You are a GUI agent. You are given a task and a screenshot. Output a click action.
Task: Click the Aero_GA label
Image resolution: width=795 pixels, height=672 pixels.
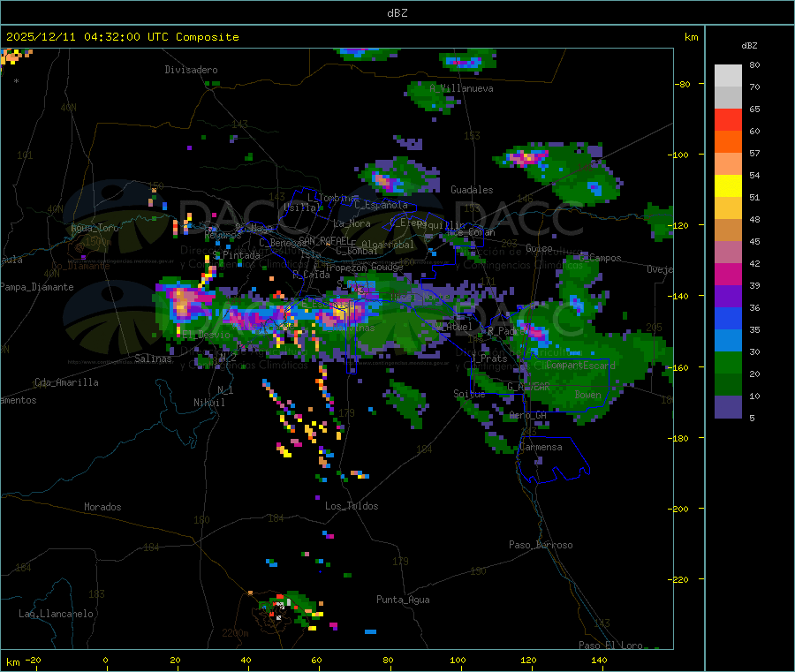coord(528,415)
